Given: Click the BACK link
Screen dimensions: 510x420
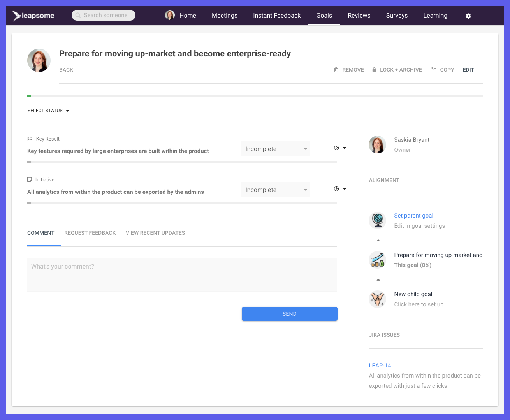Looking at the screenshot, I should point(66,70).
